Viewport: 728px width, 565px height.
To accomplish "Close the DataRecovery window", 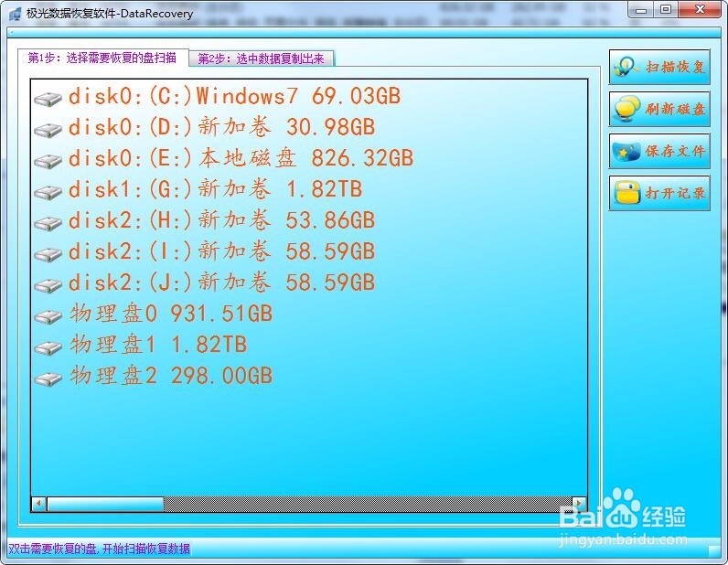I will click(x=701, y=10).
